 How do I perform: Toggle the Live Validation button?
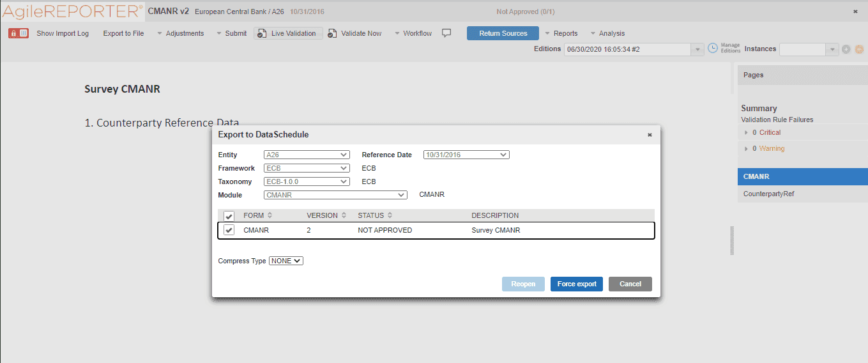(288, 33)
